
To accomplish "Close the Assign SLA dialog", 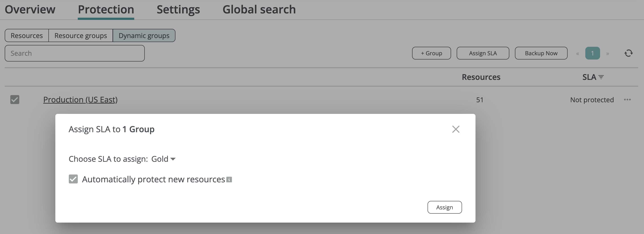I will click(456, 129).
